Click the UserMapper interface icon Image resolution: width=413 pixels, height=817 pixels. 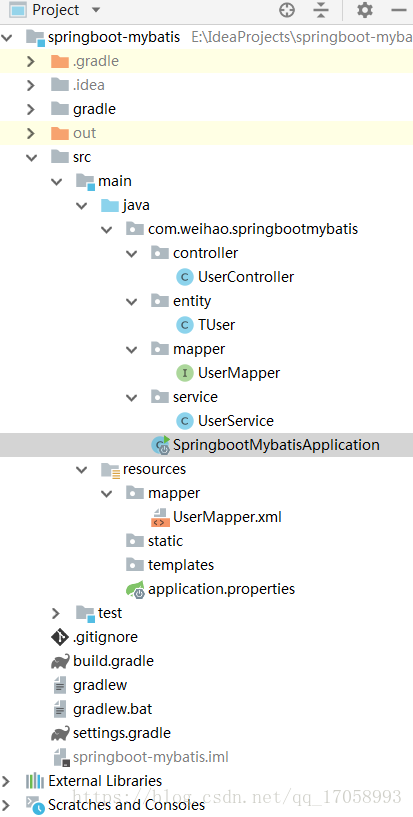[185, 373]
